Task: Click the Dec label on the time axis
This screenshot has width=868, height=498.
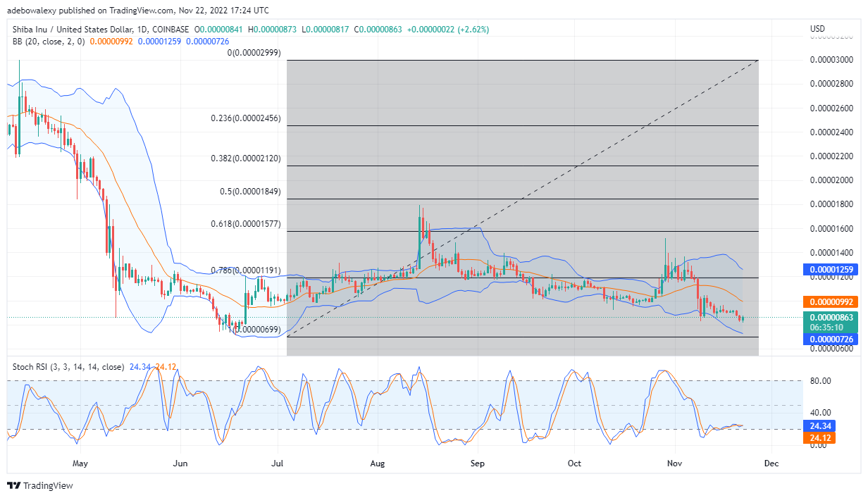Action: 771,463
